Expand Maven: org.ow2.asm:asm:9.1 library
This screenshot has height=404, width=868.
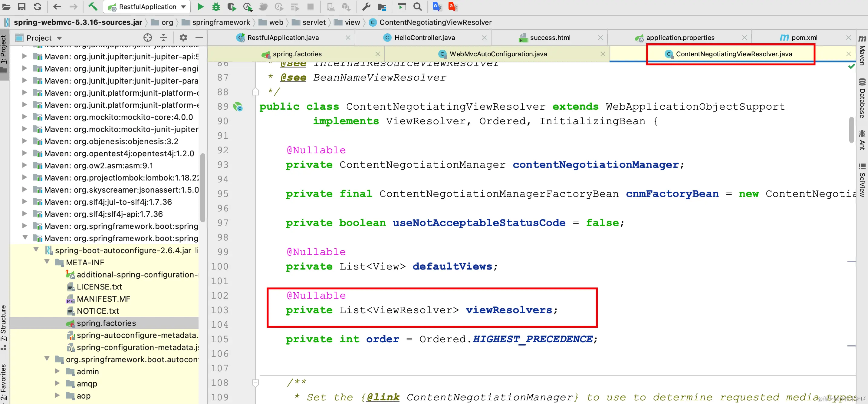(x=25, y=166)
